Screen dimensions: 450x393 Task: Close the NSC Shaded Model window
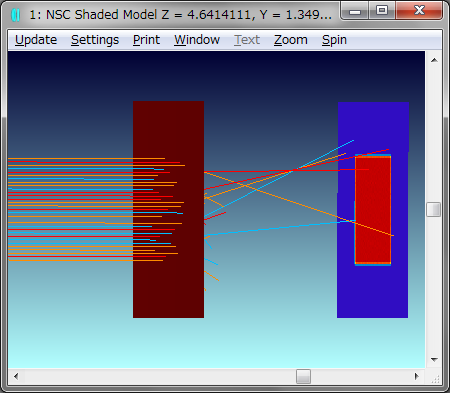tap(419, 10)
